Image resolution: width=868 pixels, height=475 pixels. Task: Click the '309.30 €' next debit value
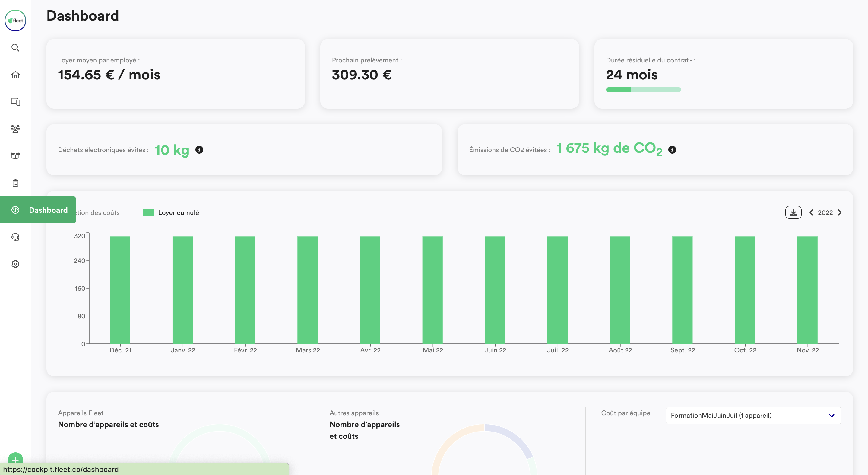tap(362, 75)
